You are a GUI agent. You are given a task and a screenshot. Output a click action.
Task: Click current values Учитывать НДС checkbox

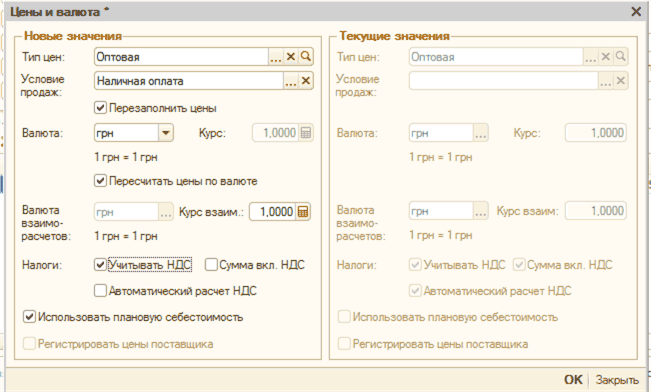pos(415,265)
